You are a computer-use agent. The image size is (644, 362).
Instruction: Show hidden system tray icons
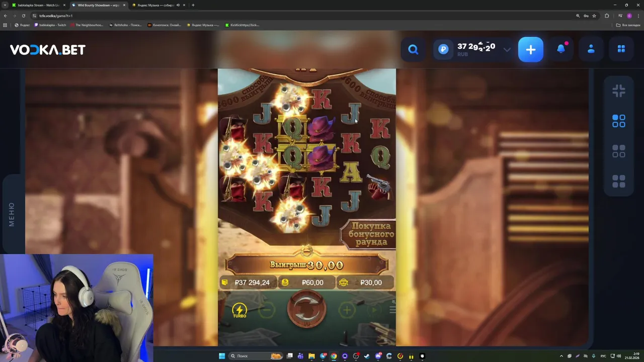(x=561, y=356)
